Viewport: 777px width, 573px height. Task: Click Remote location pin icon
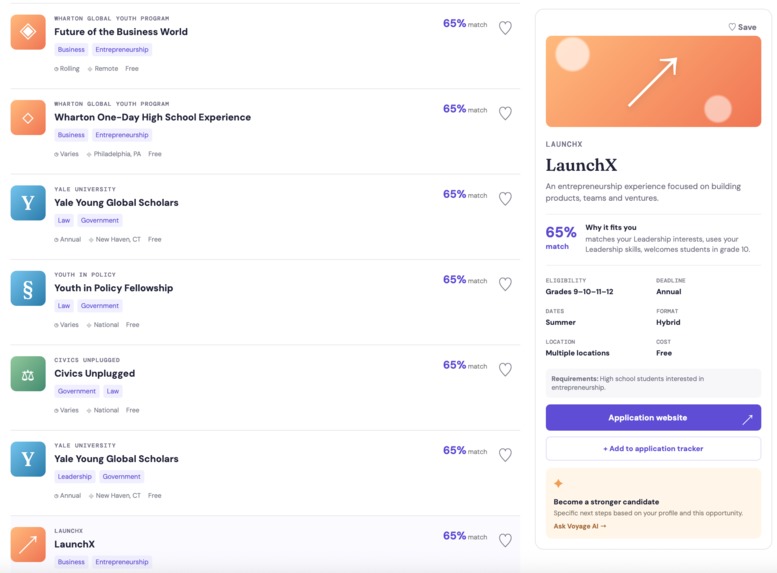coord(90,69)
